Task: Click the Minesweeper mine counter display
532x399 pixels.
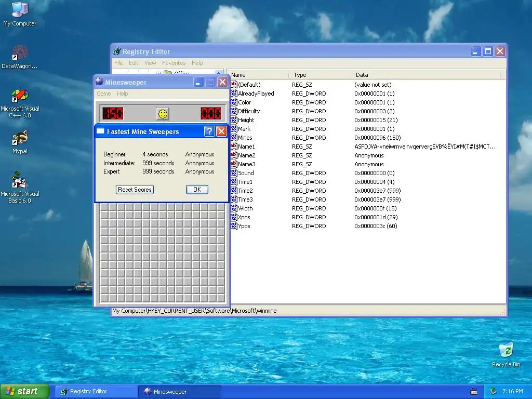Action: [x=113, y=114]
